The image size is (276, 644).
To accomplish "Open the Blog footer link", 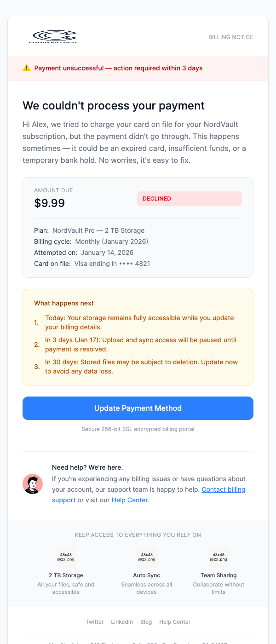I will (146, 621).
